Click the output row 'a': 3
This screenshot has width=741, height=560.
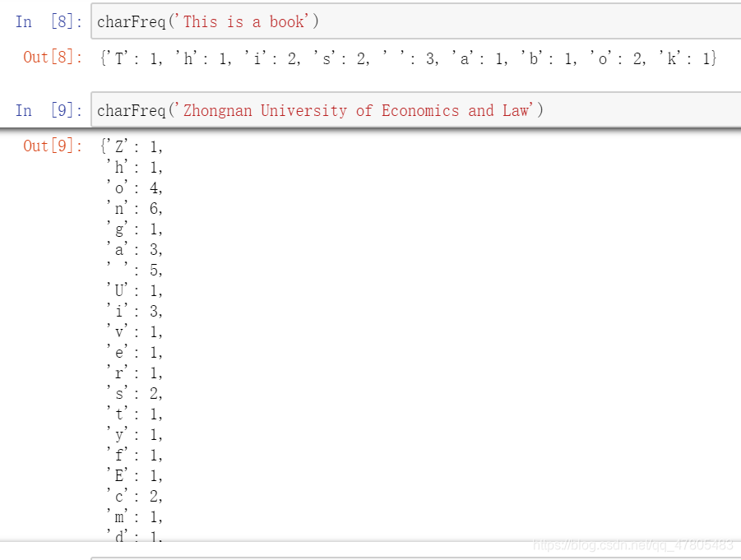pyautogui.click(x=134, y=249)
